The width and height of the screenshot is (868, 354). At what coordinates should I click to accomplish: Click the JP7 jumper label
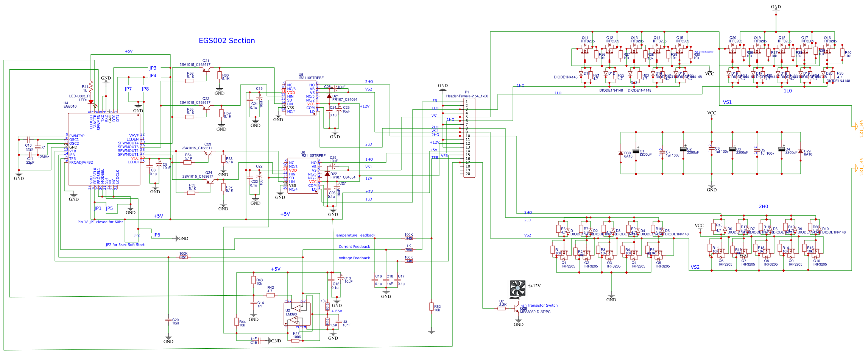128,89
